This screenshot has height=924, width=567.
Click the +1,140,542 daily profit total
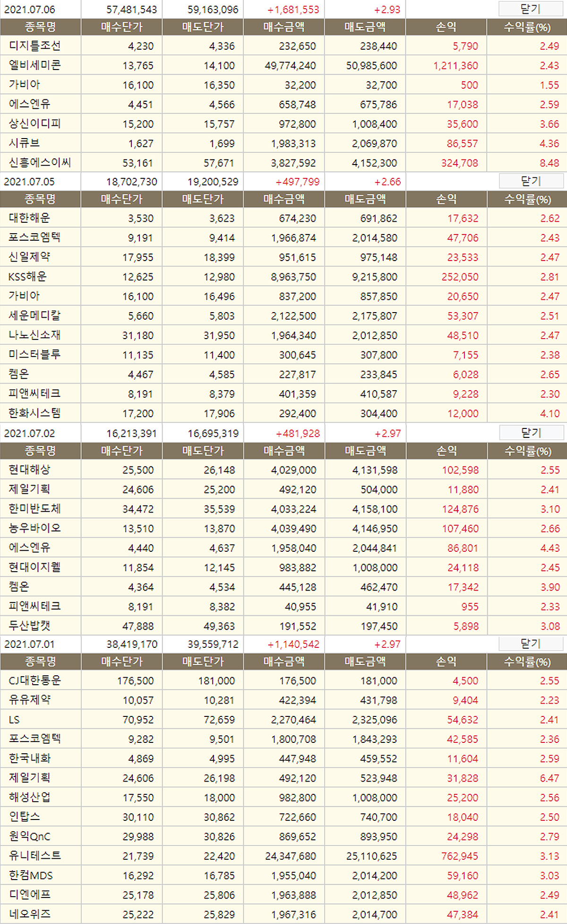click(293, 645)
